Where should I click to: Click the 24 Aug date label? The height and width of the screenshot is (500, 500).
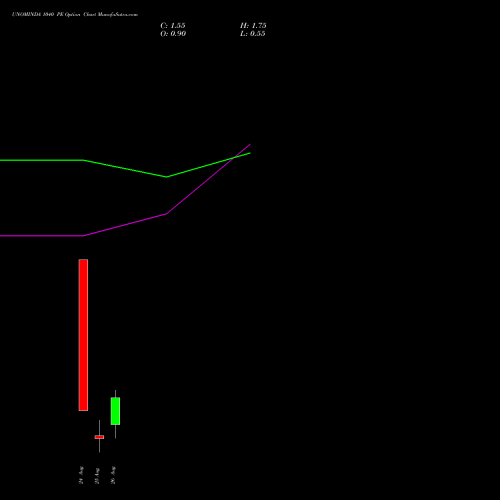click(x=81, y=475)
